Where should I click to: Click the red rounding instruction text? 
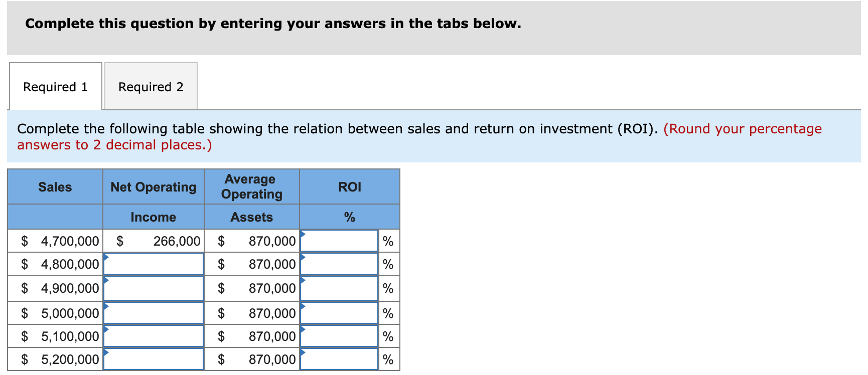pyautogui.click(x=742, y=129)
